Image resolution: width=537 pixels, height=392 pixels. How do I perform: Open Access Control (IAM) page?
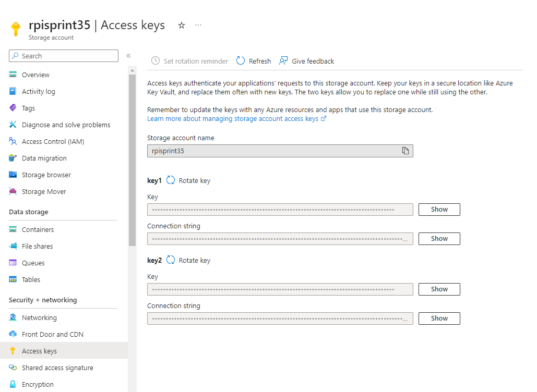(53, 141)
